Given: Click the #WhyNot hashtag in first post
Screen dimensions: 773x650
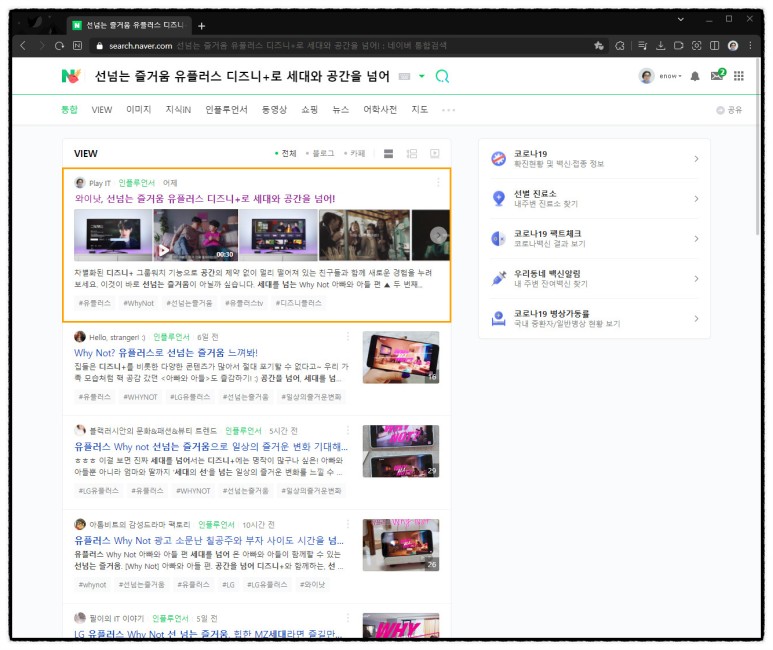Looking at the screenshot, I should (139, 303).
